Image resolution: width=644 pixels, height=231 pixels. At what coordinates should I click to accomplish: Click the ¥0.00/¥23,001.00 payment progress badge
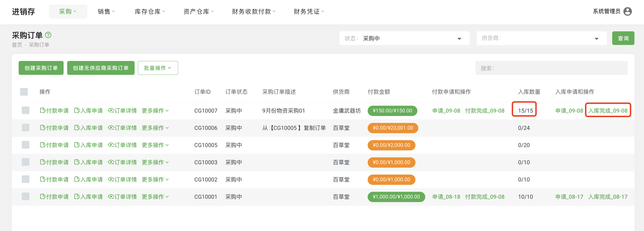[x=393, y=128]
